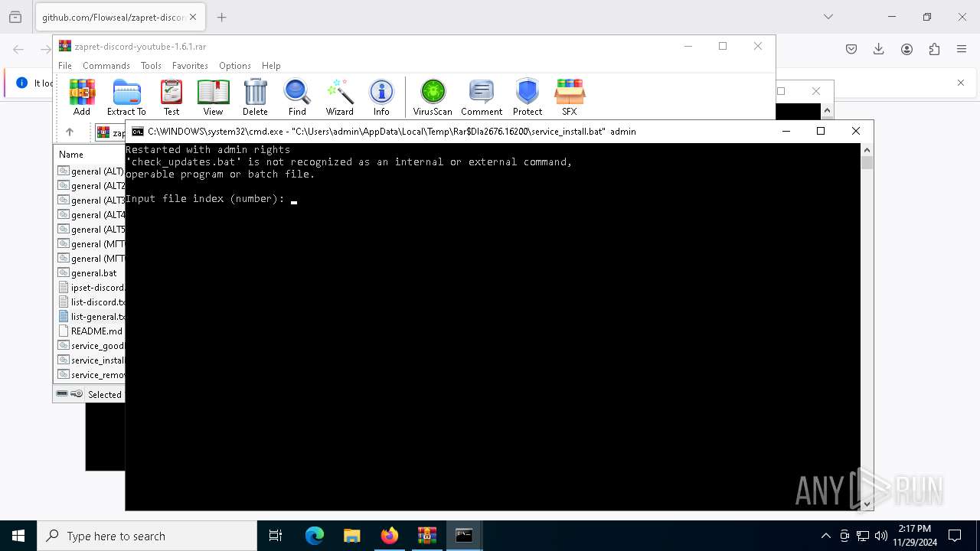This screenshot has width=980, height=551.
Task: Select service_goodbye batch file row
Action: click(x=91, y=346)
